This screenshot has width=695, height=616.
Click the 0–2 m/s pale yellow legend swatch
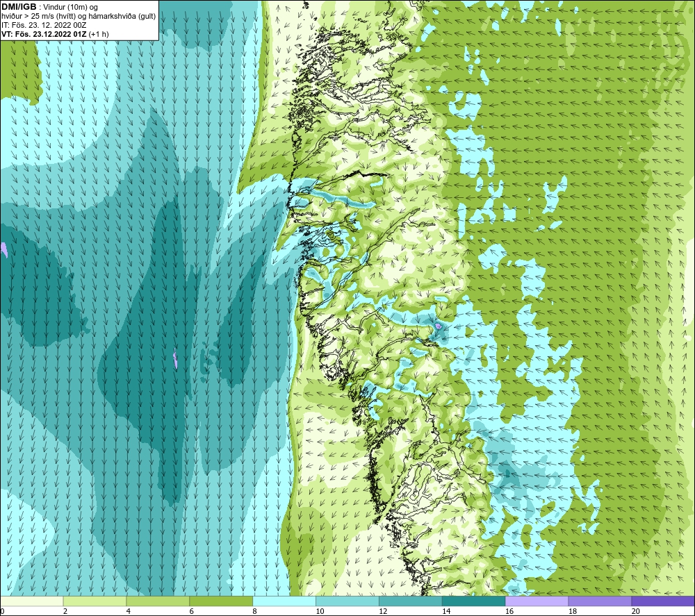click(x=32, y=601)
